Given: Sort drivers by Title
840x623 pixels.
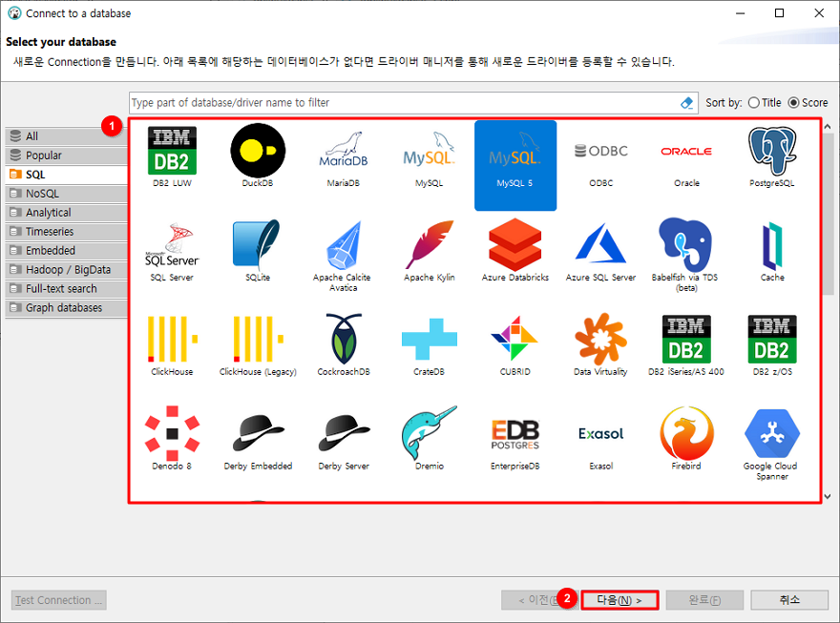Looking at the screenshot, I should (765, 103).
